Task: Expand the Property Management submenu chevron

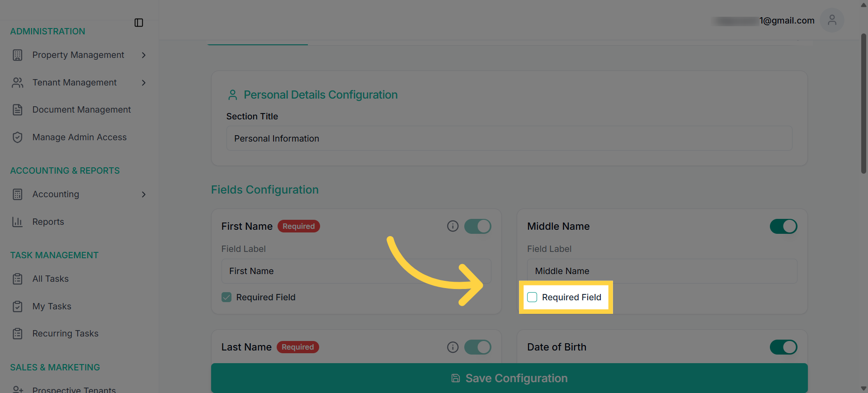Action: (144, 55)
